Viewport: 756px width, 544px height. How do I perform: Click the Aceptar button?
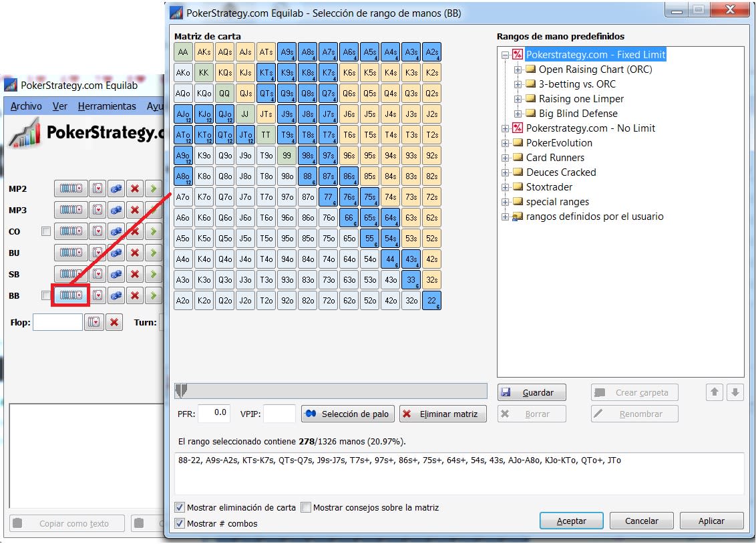tap(571, 521)
